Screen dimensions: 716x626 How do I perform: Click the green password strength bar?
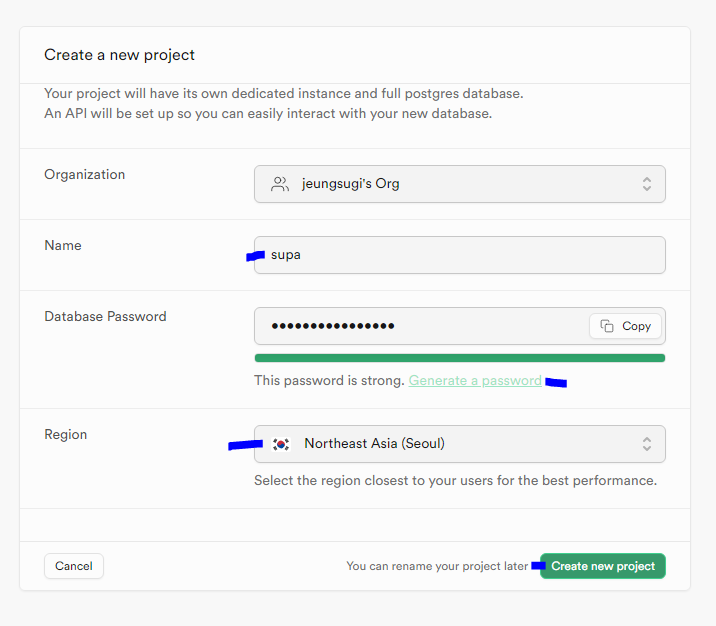459,357
